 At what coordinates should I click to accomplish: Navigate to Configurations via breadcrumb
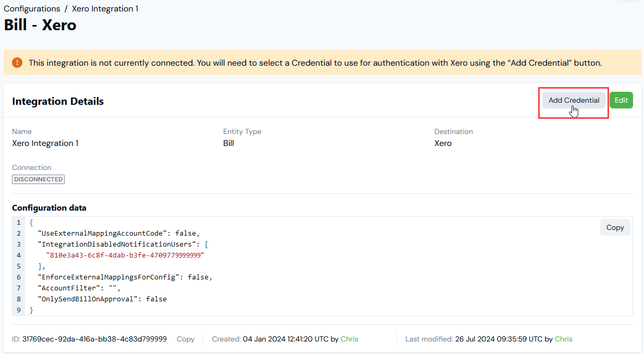pyautogui.click(x=32, y=8)
